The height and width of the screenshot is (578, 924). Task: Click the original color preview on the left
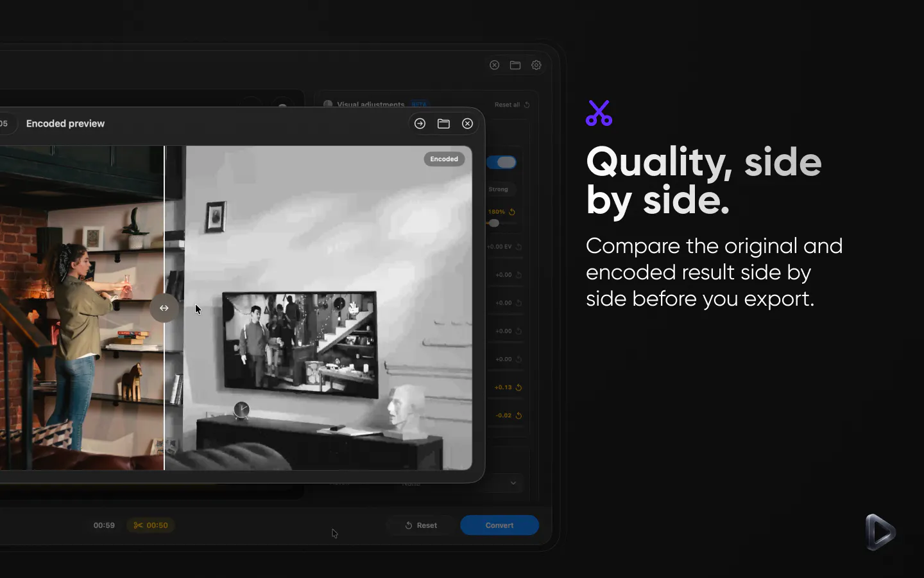[82, 308]
